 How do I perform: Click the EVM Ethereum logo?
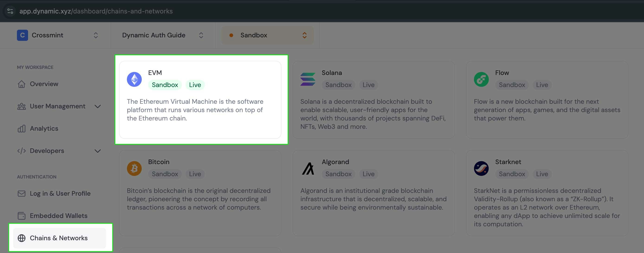point(134,79)
